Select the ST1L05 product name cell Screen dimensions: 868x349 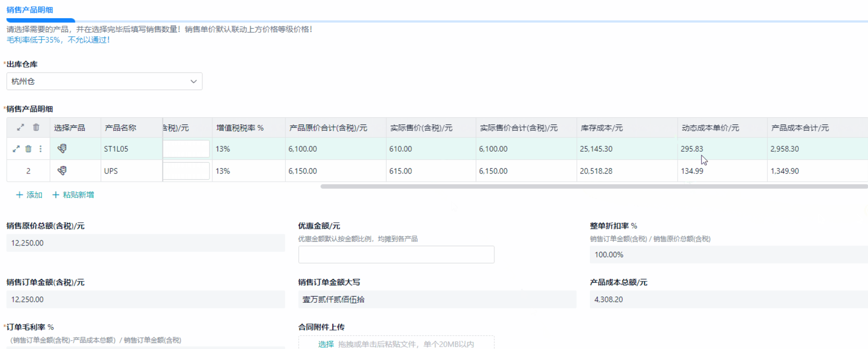coord(131,149)
